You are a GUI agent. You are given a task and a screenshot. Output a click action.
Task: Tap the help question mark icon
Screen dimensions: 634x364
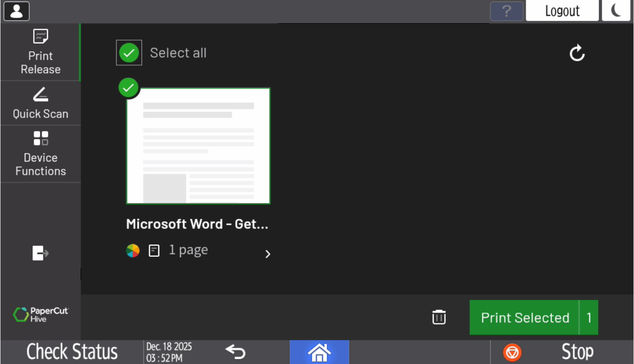click(x=506, y=11)
